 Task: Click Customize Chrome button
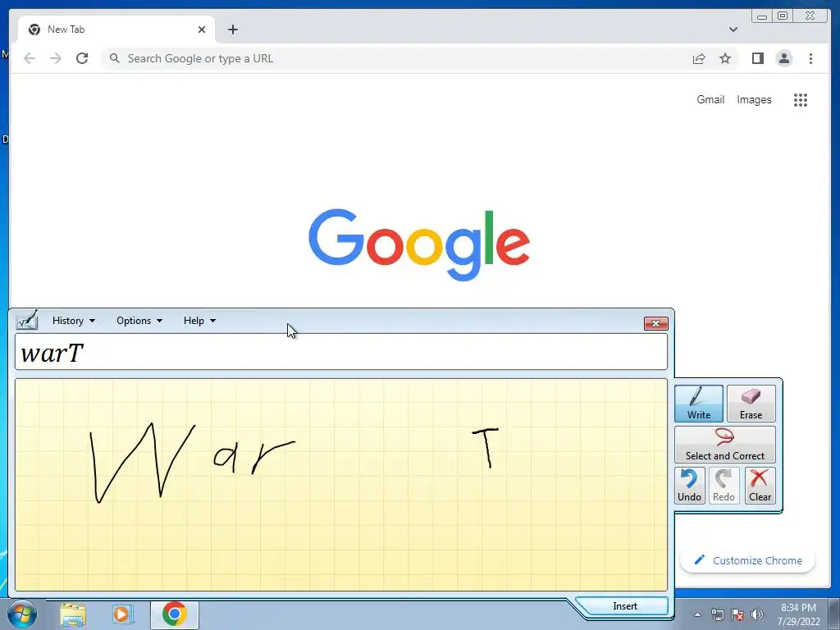(748, 560)
